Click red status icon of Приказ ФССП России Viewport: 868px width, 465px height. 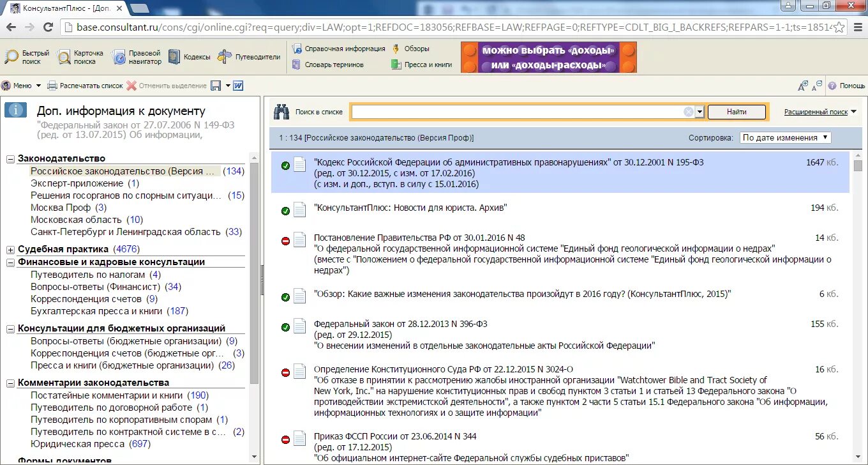pos(285,439)
